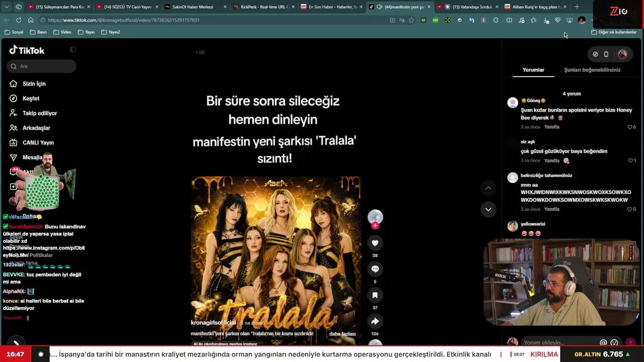644x362 pixels.
Task: Bookmark this page with the star icon
Action: [x=412, y=20]
